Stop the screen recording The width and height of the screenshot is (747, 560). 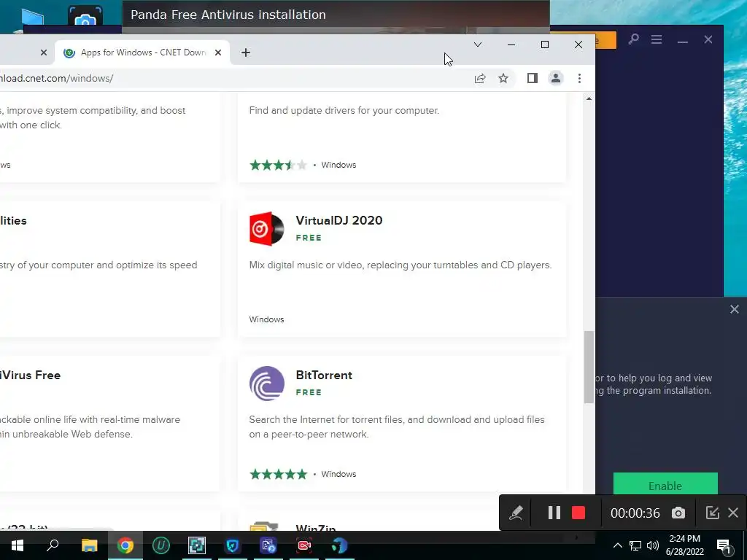578,513
